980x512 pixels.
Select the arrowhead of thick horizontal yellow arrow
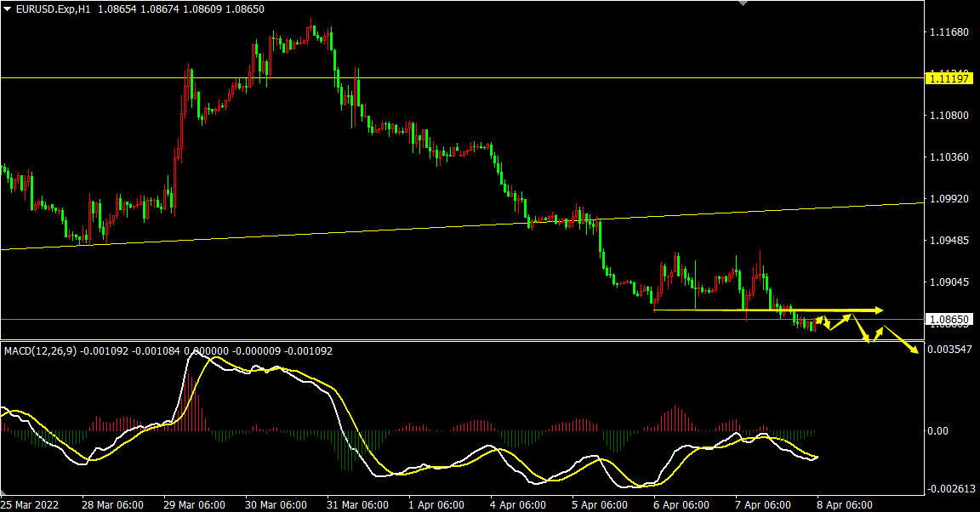880,310
